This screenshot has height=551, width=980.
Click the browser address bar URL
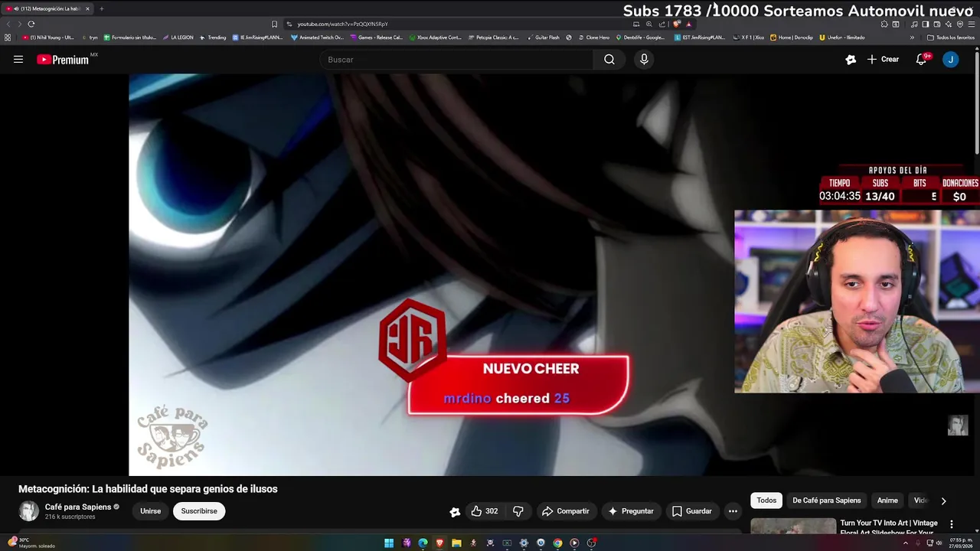pyautogui.click(x=342, y=24)
